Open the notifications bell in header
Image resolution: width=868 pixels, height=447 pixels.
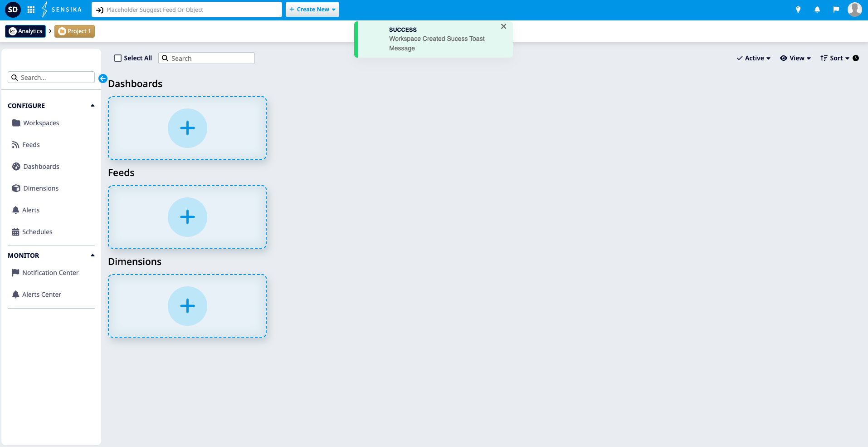pyautogui.click(x=817, y=10)
